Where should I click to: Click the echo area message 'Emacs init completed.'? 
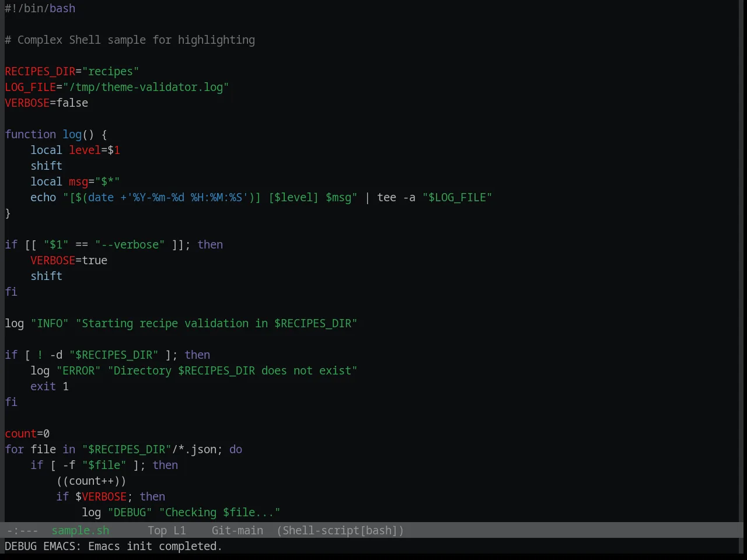155,546
